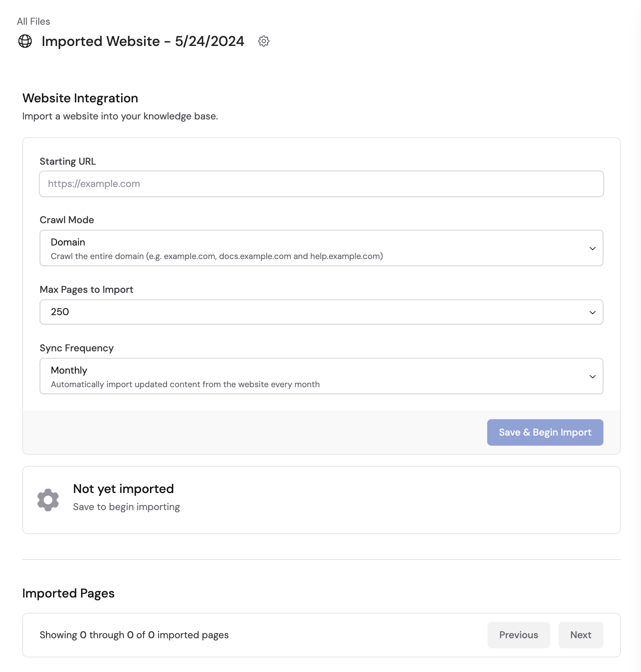Click the Website Integration heading

click(x=80, y=98)
